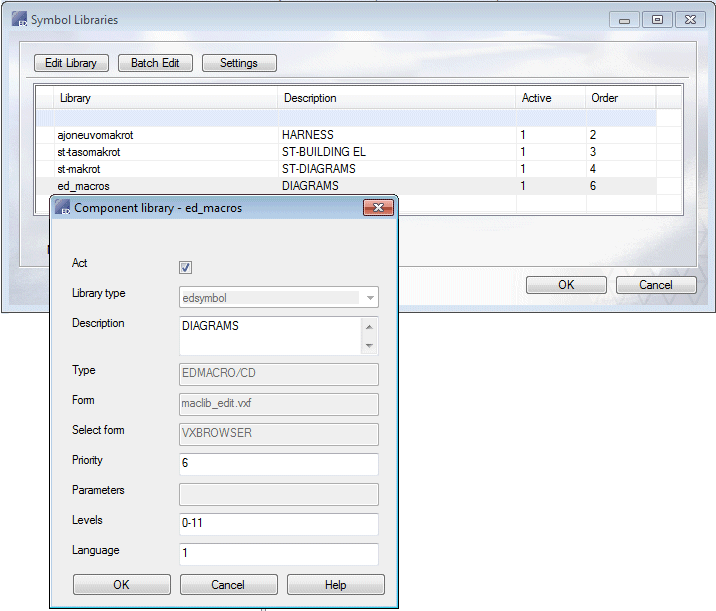Image resolution: width=716 pixels, height=611 pixels.
Task: Click the Levels input field
Action: tap(278, 524)
